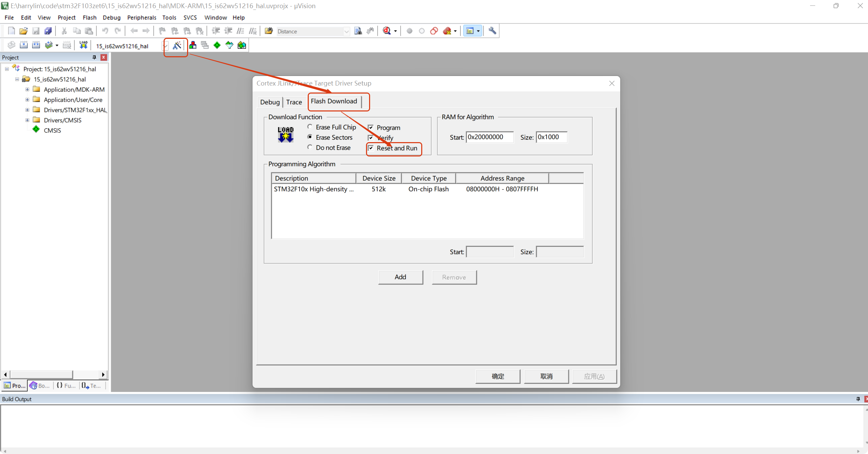Select the Erase Sectors radio button
This screenshot has width=868, height=454.
pyautogui.click(x=310, y=137)
